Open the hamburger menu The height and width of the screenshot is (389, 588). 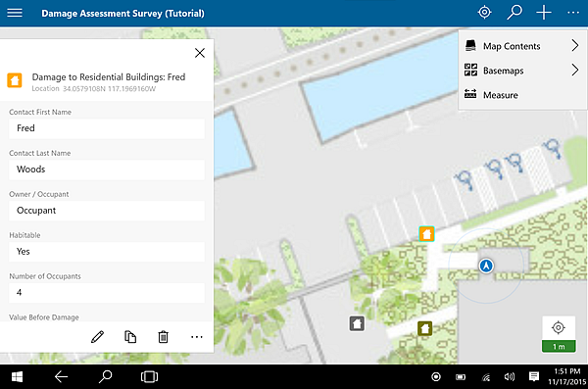15,13
